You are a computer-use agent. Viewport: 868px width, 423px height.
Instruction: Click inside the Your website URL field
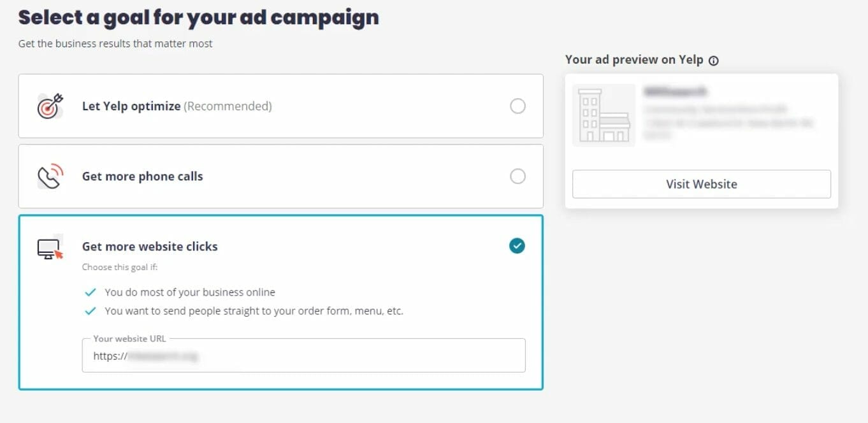pyautogui.click(x=303, y=355)
